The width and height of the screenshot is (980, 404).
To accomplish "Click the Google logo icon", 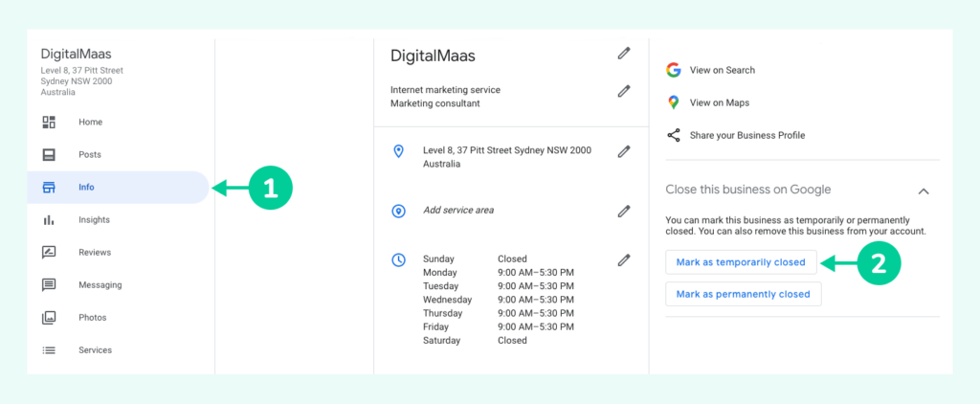I will pyautogui.click(x=673, y=70).
